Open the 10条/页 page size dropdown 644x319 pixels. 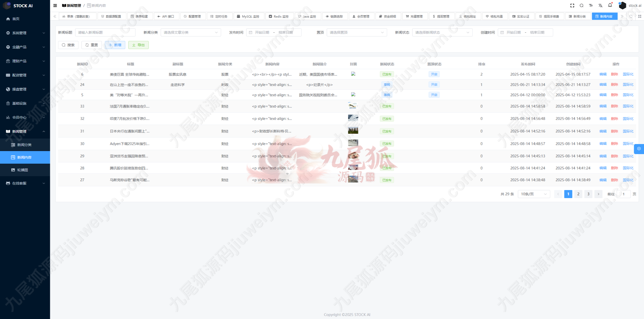pos(534,194)
